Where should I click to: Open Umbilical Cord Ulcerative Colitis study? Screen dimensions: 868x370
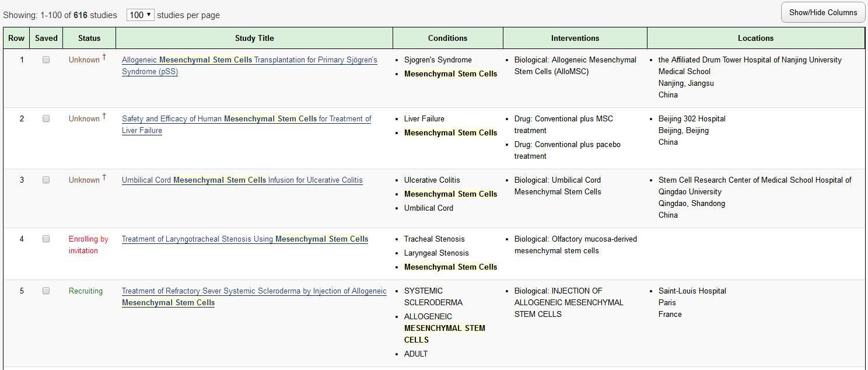coord(242,180)
